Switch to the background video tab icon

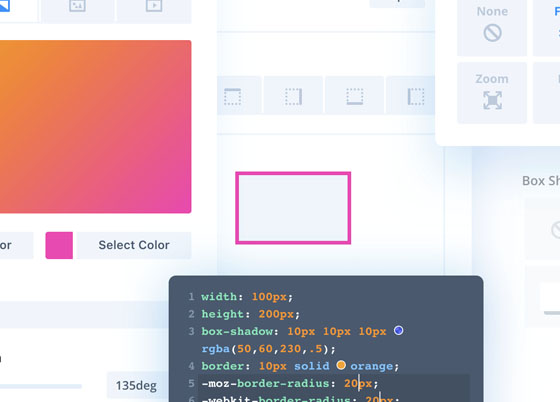[154, 6]
